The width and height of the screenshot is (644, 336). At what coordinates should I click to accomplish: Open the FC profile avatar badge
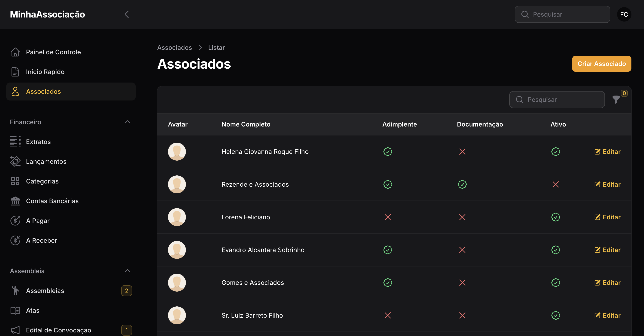click(x=624, y=14)
